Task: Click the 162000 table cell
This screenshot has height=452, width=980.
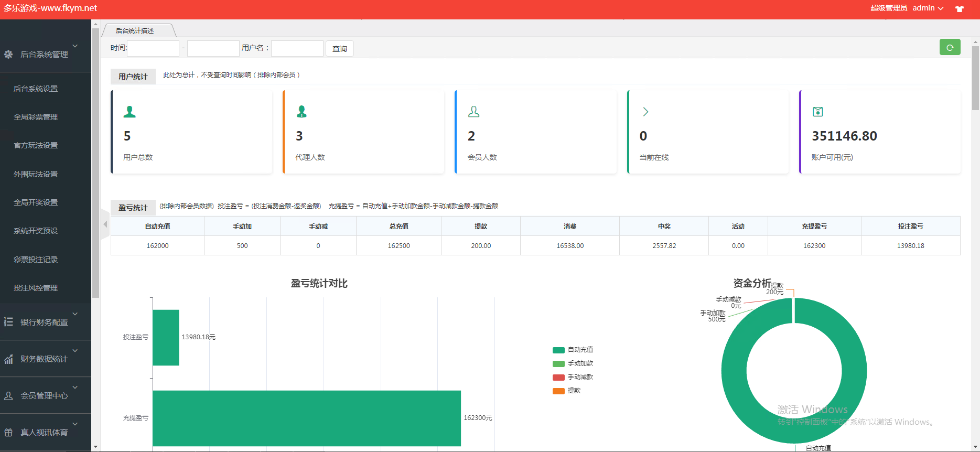Action: [157, 246]
